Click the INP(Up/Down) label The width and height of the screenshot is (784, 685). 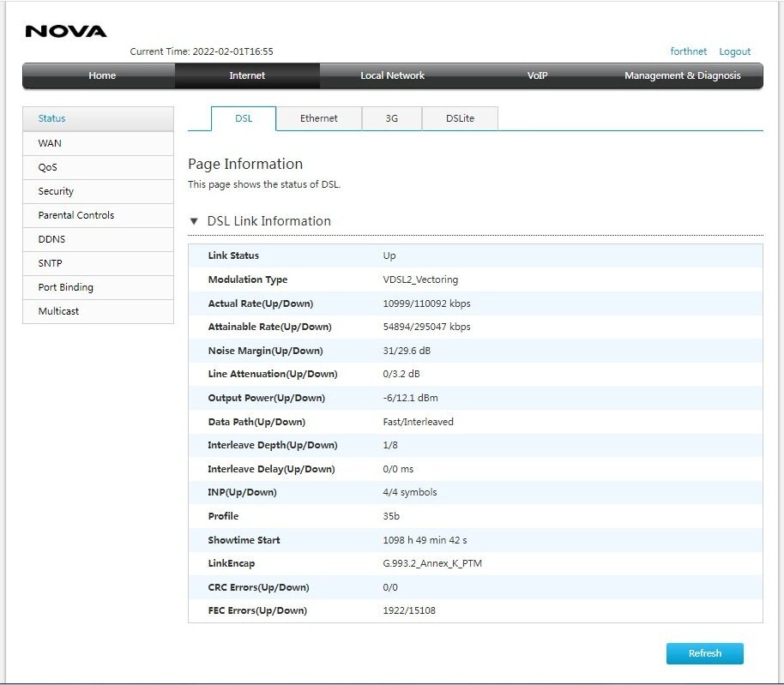(x=242, y=492)
